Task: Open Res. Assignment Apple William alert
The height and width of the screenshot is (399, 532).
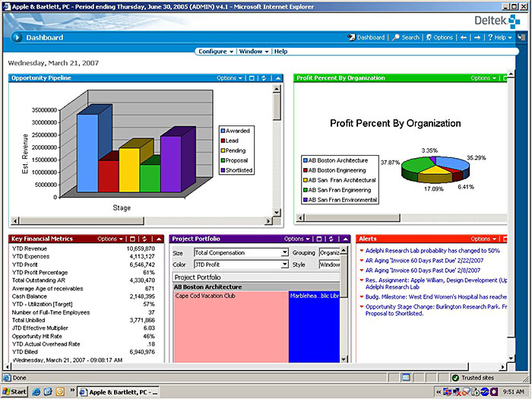Action: click(436, 283)
